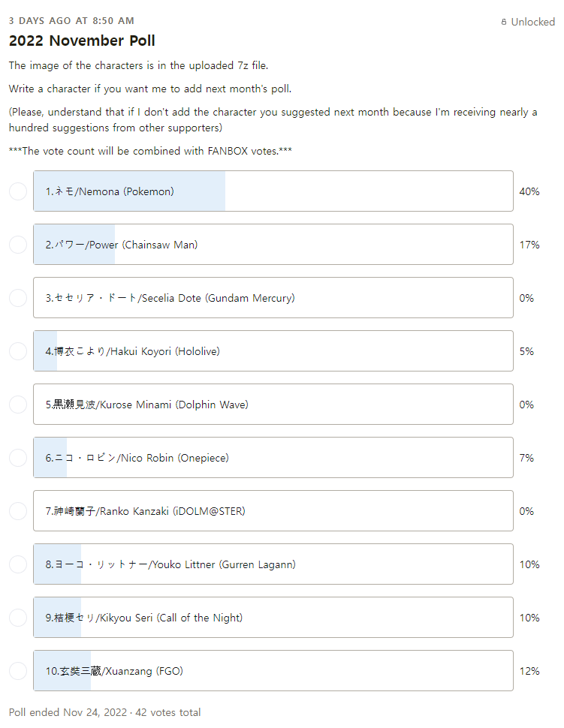
Task: Click the Xuanzang (FGO) option bar
Action: [x=273, y=671]
